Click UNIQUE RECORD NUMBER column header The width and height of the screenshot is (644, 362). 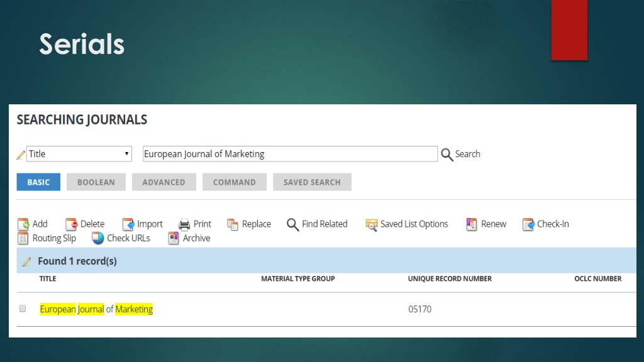[x=450, y=278]
